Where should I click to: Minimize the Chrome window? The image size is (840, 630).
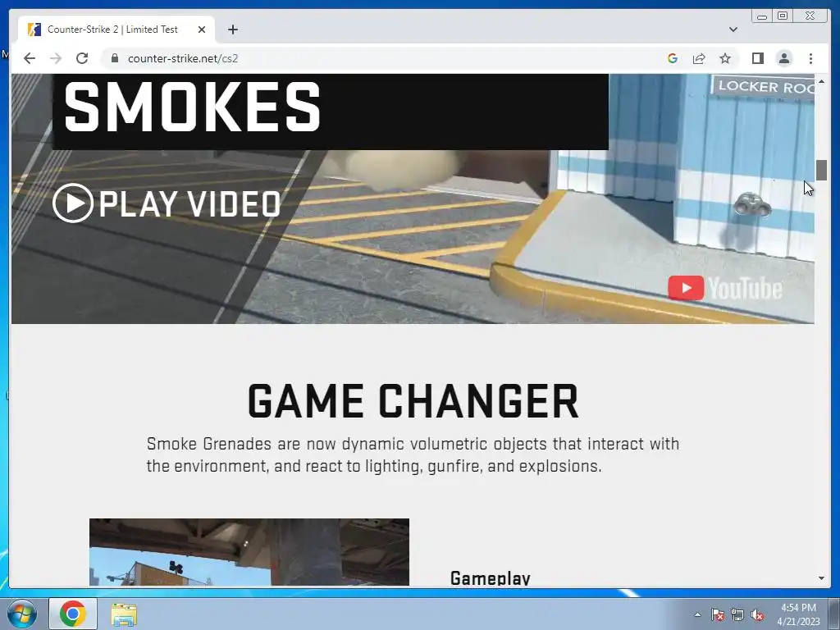[762, 16]
